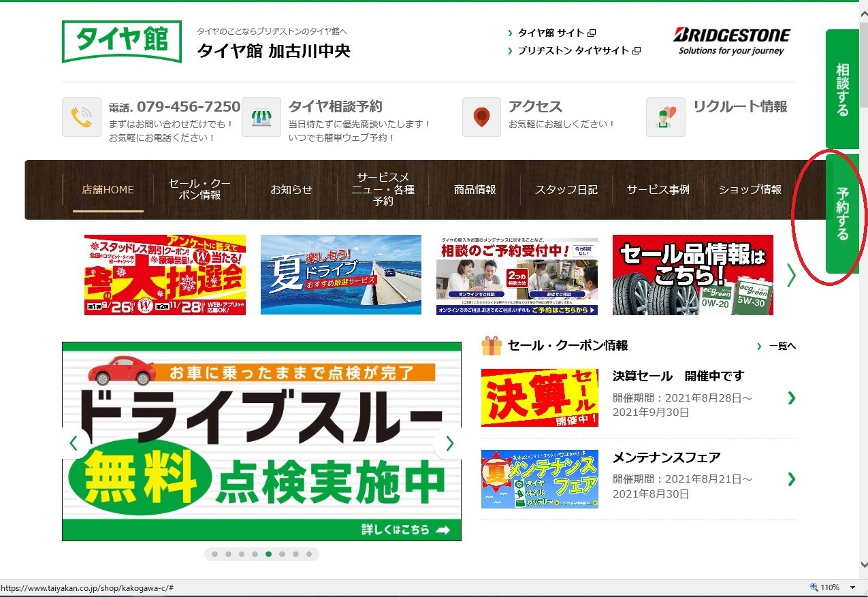Click the vertical scrollbar down arrow
Image resolution: width=868 pixels, height=597 pixels.
coord(863,565)
